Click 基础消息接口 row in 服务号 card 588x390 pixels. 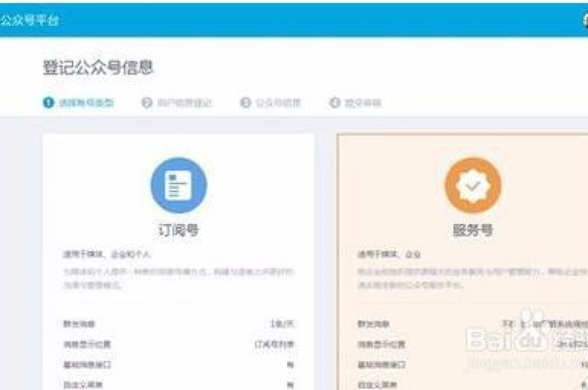[x=472, y=365]
